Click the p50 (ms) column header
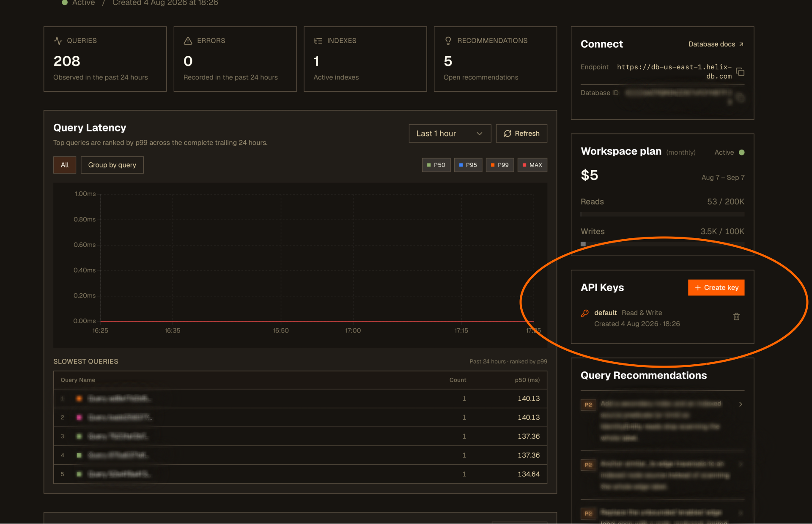This screenshot has width=812, height=524. pyautogui.click(x=527, y=380)
